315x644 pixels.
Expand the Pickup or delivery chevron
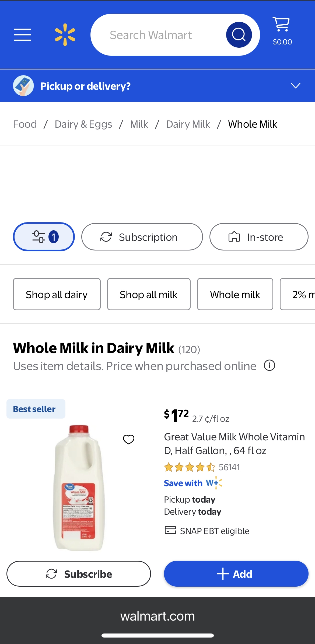pos(295,86)
